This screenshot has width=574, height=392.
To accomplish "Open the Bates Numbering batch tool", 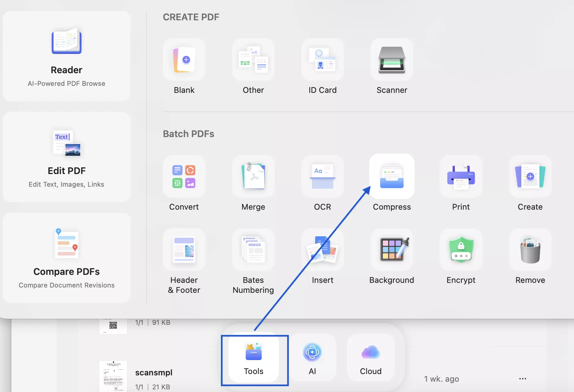I will (x=253, y=250).
